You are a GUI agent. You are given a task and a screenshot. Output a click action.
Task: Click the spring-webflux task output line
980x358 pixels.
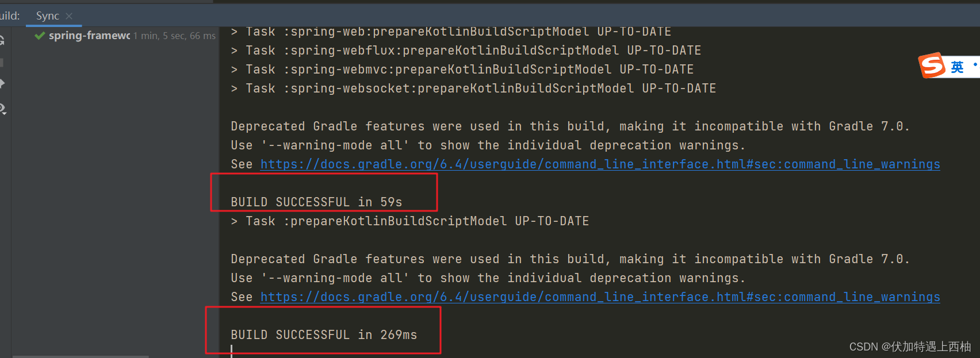click(x=466, y=51)
